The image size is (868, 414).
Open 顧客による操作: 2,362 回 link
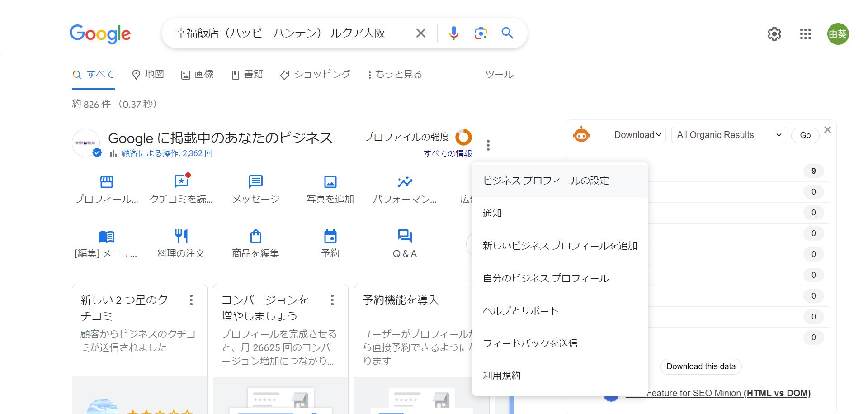(x=167, y=153)
